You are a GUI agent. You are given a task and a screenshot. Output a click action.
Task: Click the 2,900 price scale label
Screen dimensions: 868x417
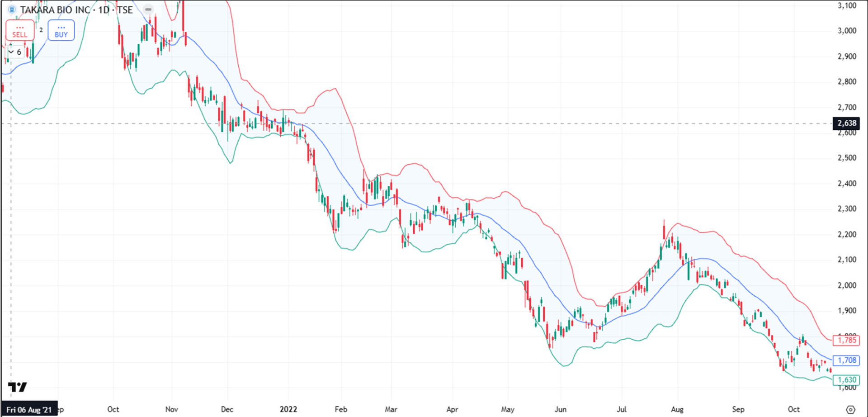click(x=847, y=57)
